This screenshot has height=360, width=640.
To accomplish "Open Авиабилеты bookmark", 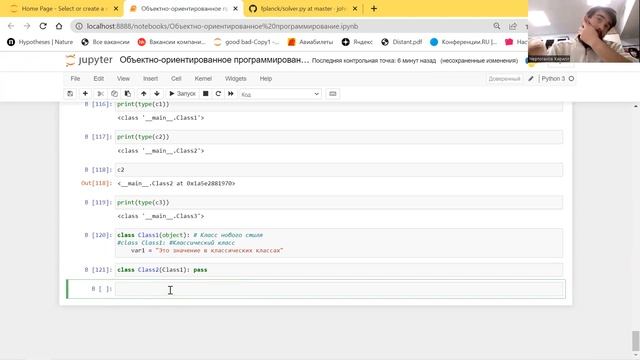I will pyautogui.click(x=311, y=42).
